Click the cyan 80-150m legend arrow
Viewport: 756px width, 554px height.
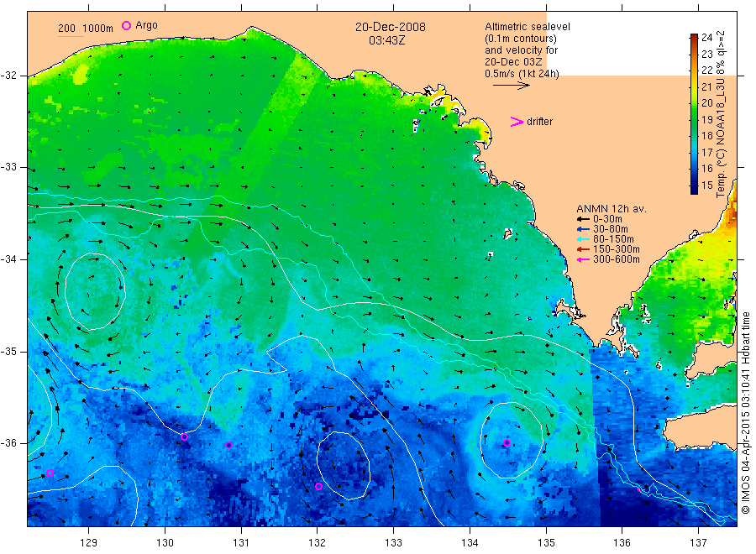pyautogui.click(x=584, y=239)
